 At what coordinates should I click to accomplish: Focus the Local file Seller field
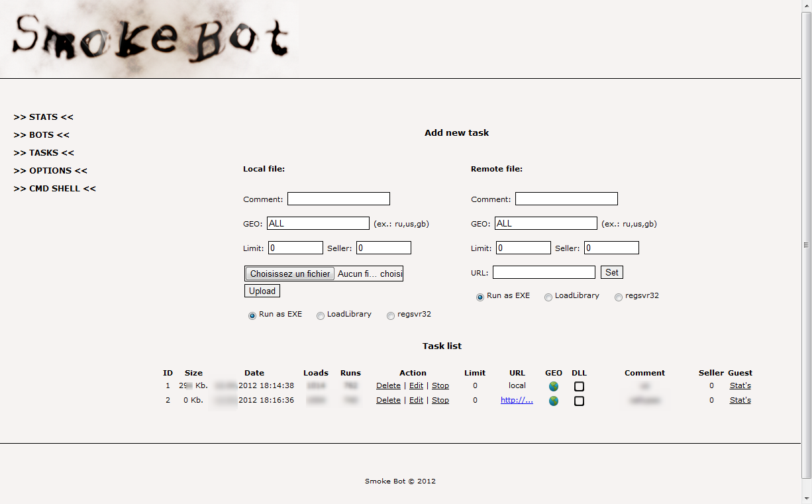pyautogui.click(x=383, y=248)
